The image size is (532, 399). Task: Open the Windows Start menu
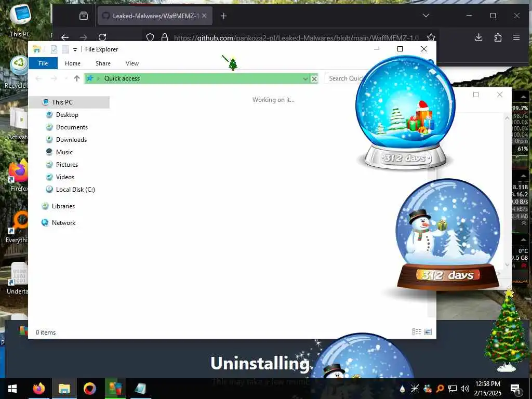coord(12,389)
